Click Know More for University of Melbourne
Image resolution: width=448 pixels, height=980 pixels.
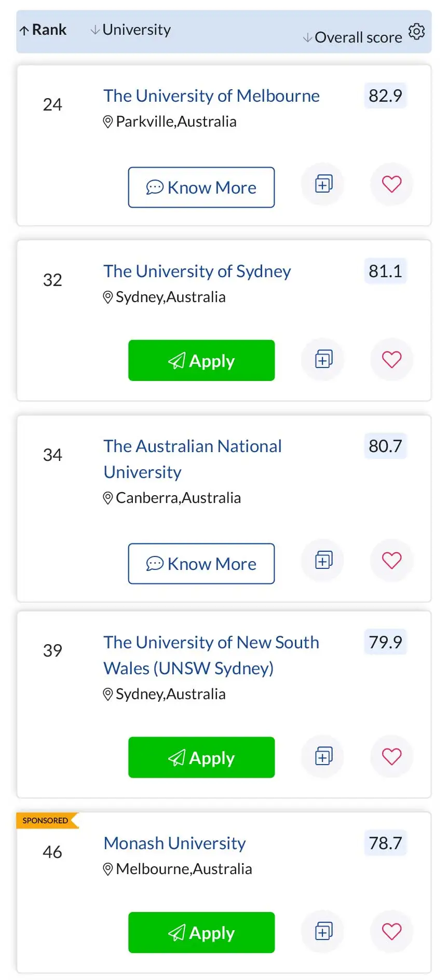201,187
